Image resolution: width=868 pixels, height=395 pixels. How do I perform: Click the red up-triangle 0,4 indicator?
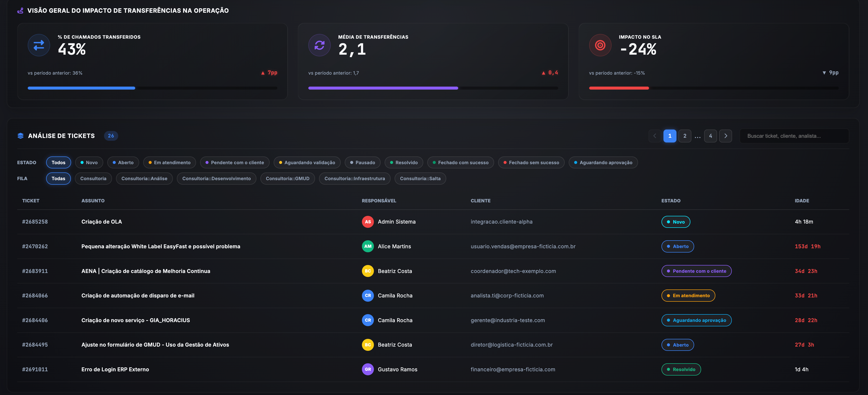(549, 73)
